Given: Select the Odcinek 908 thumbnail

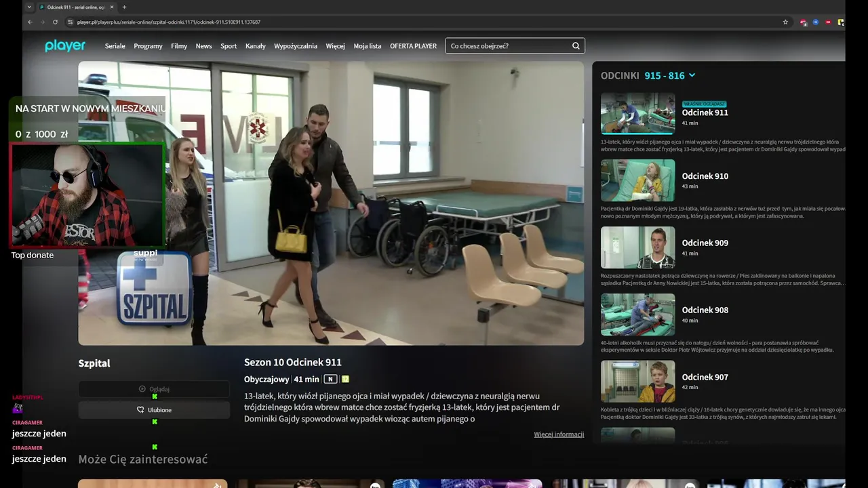Looking at the screenshot, I should point(637,314).
